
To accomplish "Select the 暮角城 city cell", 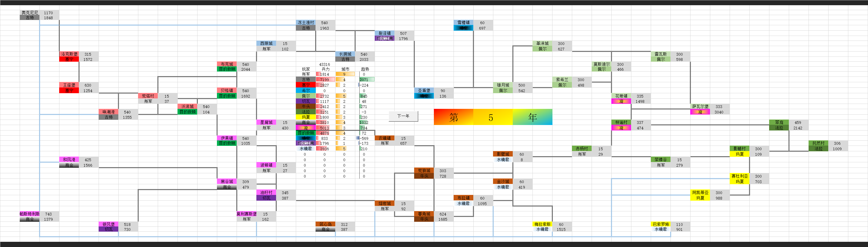I will tap(424, 214).
